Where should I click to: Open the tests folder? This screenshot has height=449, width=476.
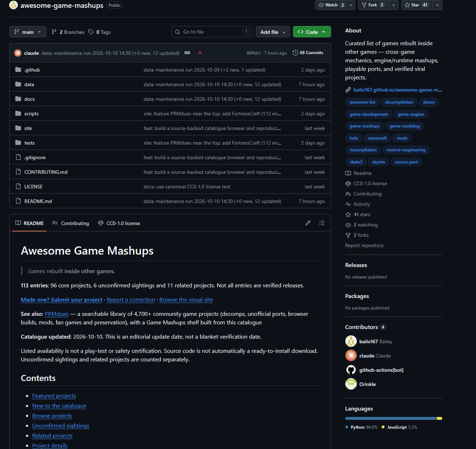click(x=29, y=143)
